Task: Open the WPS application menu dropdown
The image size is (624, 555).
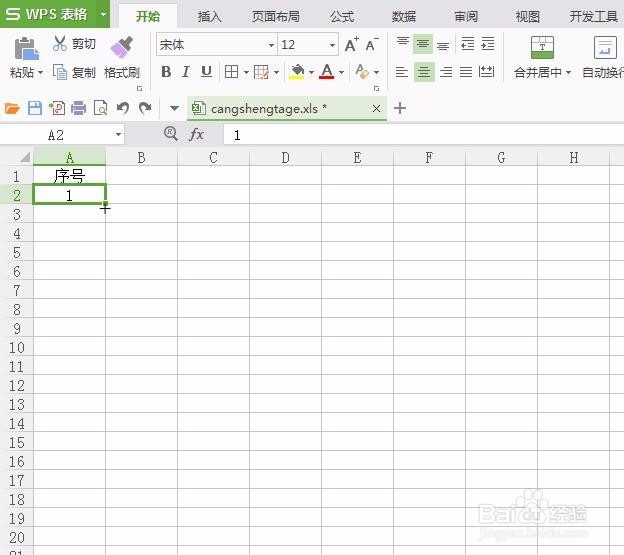Action: click(103, 14)
